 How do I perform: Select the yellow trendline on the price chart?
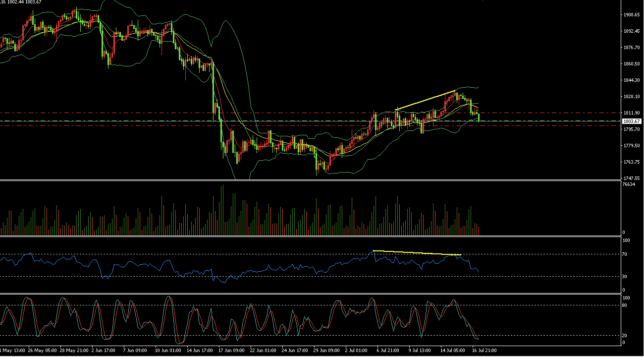point(425,100)
